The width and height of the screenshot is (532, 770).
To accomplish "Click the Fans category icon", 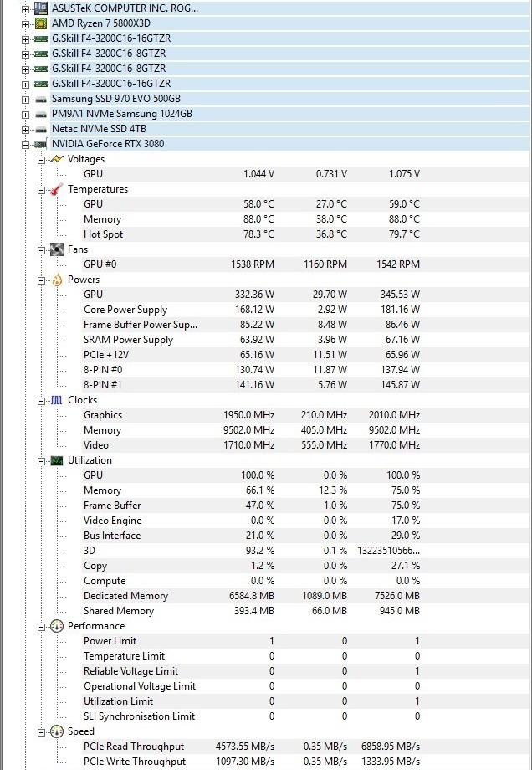I will tap(57, 249).
